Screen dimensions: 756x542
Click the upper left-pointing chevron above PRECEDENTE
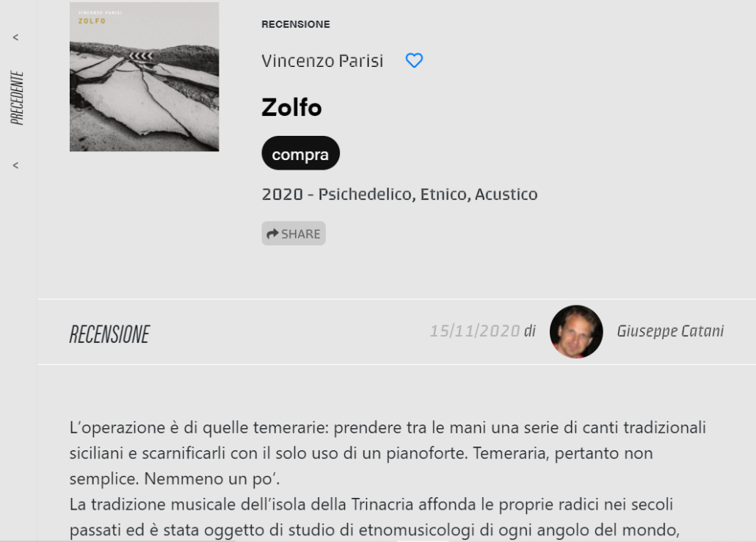pos(16,37)
